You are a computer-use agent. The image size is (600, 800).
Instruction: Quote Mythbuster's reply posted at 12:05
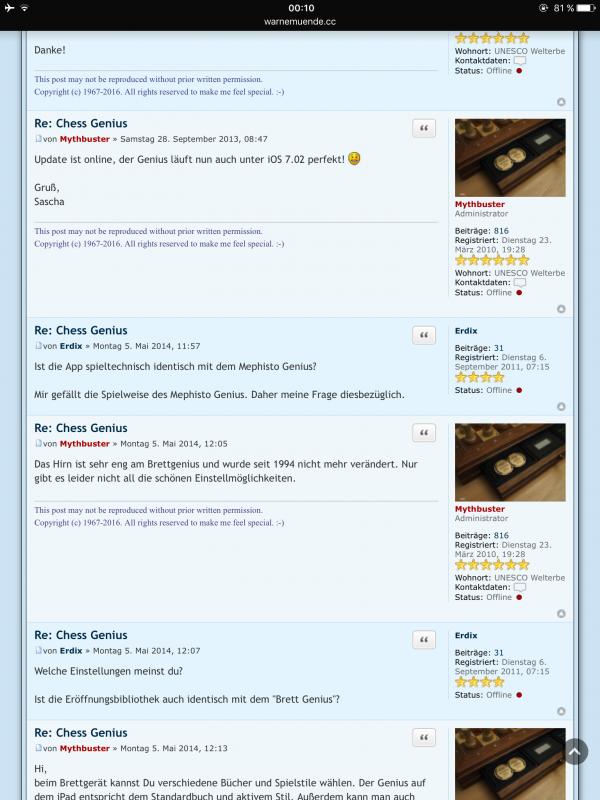click(x=424, y=433)
